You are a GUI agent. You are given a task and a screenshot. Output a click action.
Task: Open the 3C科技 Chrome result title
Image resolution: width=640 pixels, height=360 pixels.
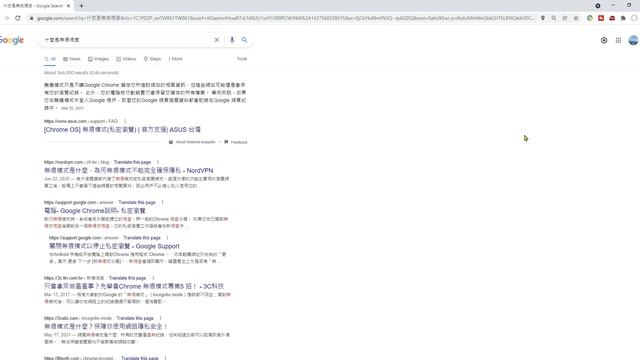click(134, 286)
